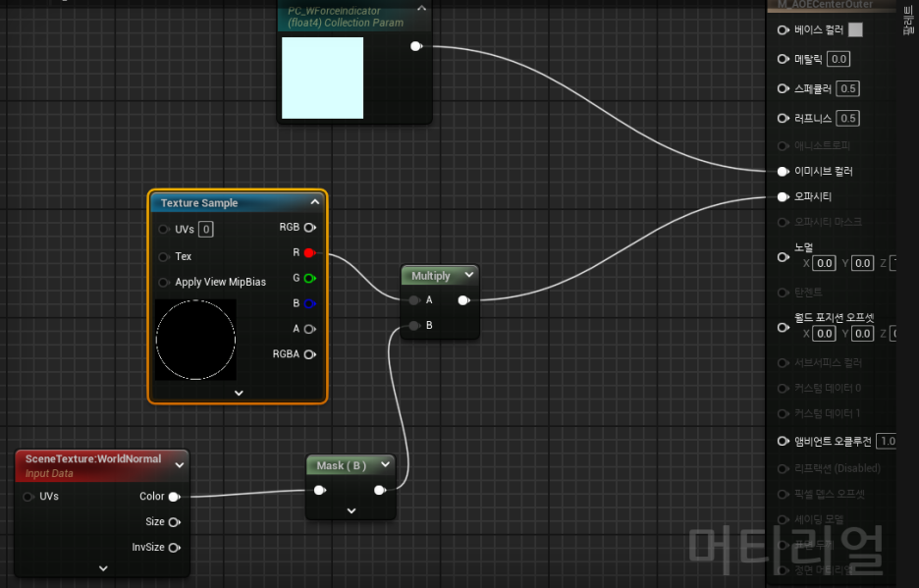Open SceneTexture:WorldNormal header dropdown arrow
Image resolution: width=919 pixels, height=588 pixels.
[180, 465]
